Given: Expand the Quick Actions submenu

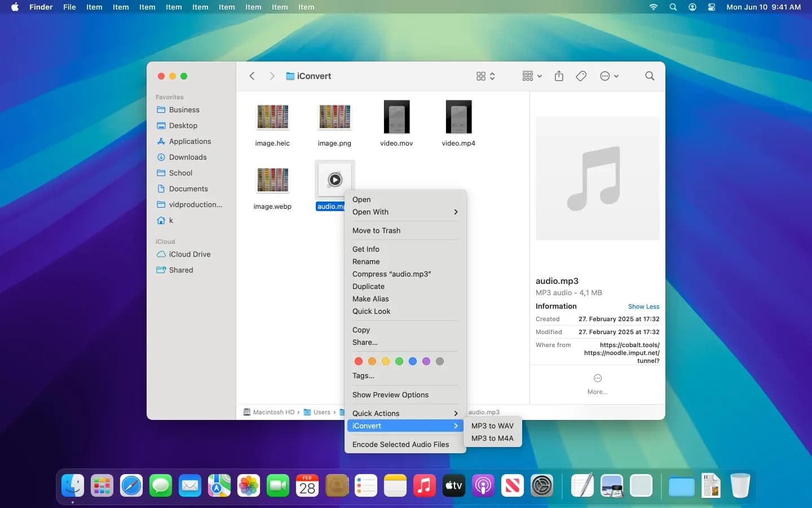Looking at the screenshot, I should 405,414.
